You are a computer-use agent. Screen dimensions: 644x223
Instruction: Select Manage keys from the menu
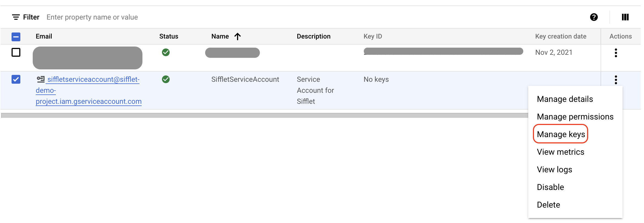[x=561, y=134]
